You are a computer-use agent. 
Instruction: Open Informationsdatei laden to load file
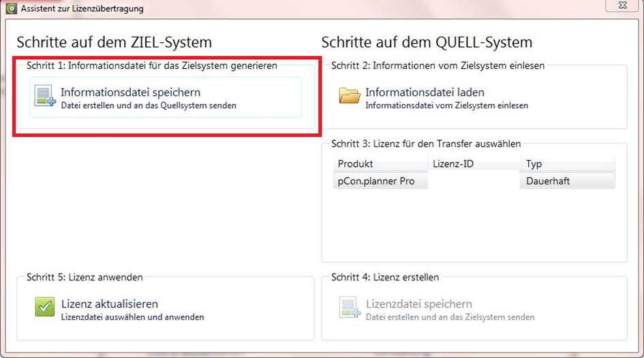tap(470, 97)
